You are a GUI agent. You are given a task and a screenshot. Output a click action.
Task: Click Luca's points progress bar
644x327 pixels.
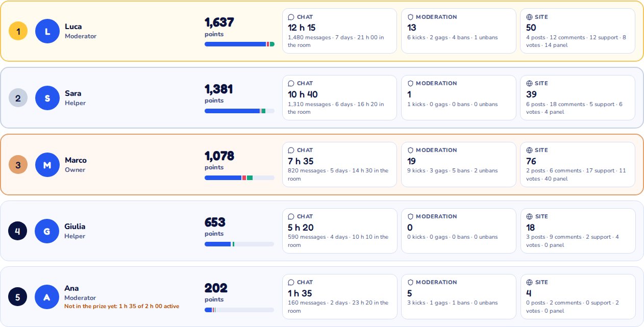(239, 44)
